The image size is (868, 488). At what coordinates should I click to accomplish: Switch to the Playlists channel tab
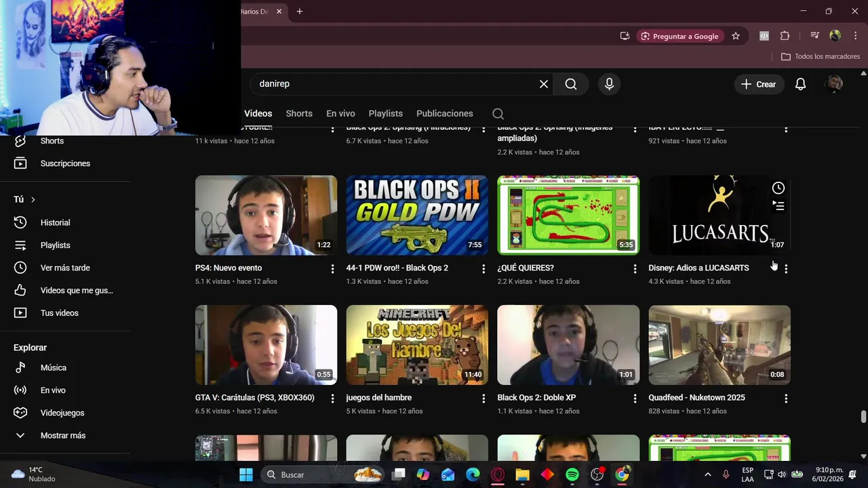coord(386,114)
